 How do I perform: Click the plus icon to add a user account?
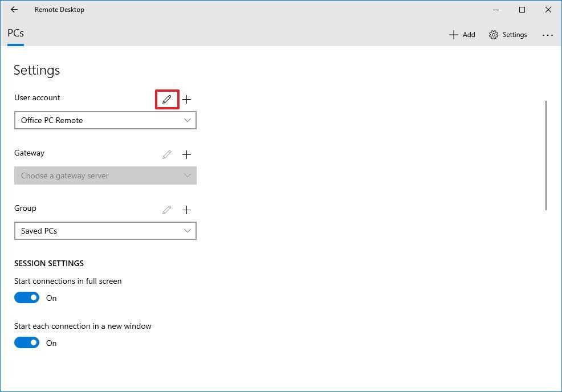coord(186,99)
